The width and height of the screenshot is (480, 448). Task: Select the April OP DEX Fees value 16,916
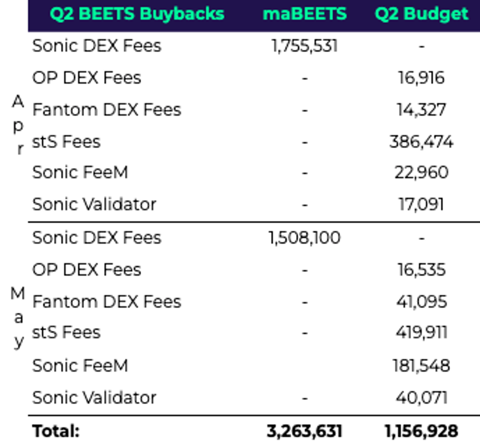(x=421, y=78)
